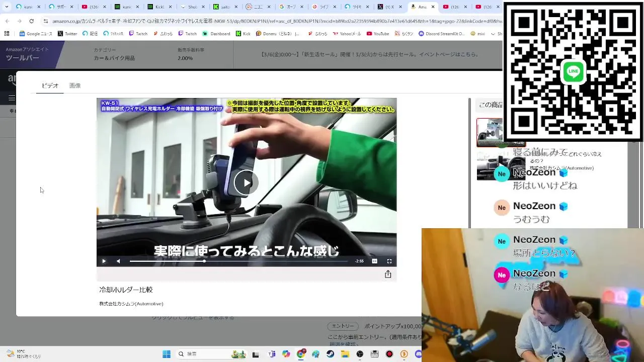
Task: Click the small play icon in video control bar
Action: pyautogui.click(x=104, y=261)
